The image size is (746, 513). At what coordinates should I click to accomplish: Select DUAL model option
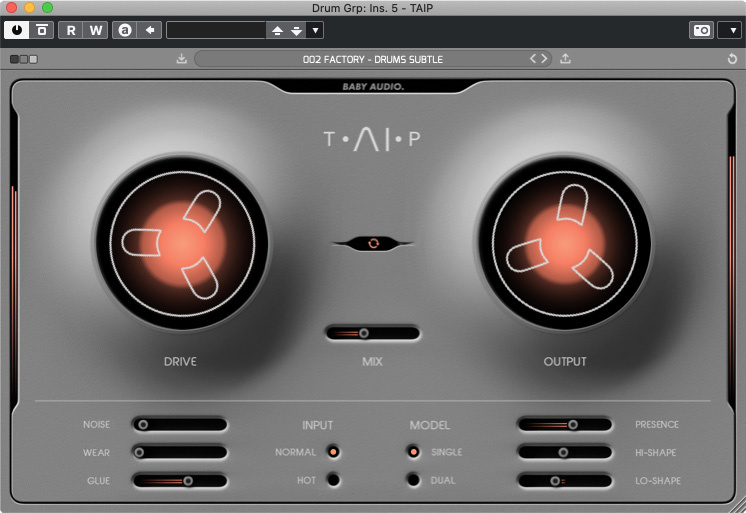pyautogui.click(x=413, y=480)
